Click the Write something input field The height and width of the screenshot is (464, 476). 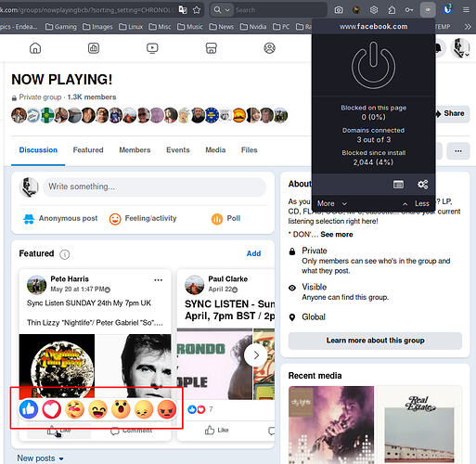click(x=155, y=187)
